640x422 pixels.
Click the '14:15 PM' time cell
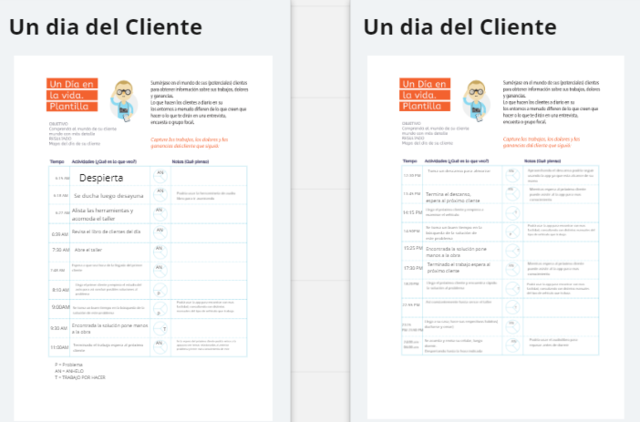click(x=412, y=213)
